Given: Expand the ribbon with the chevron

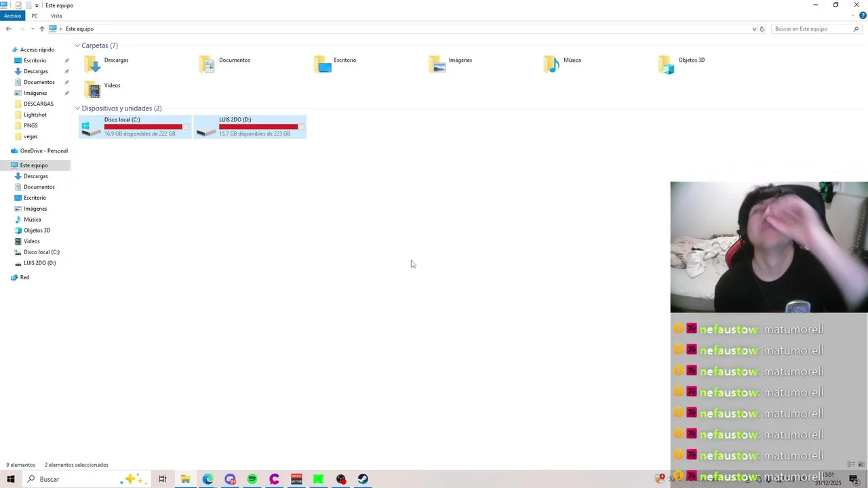Looking at the screenshot, I should pyautogui.click(x=853, y=16).
